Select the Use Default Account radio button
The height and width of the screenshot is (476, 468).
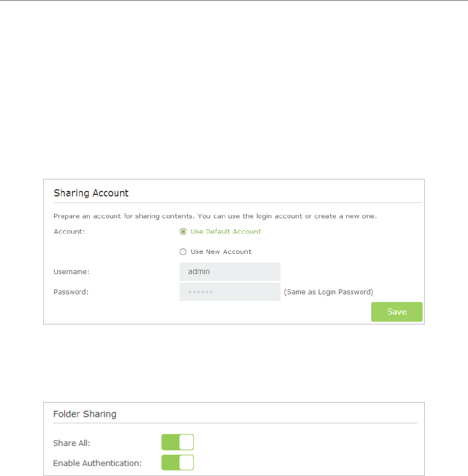click(183, 231)
